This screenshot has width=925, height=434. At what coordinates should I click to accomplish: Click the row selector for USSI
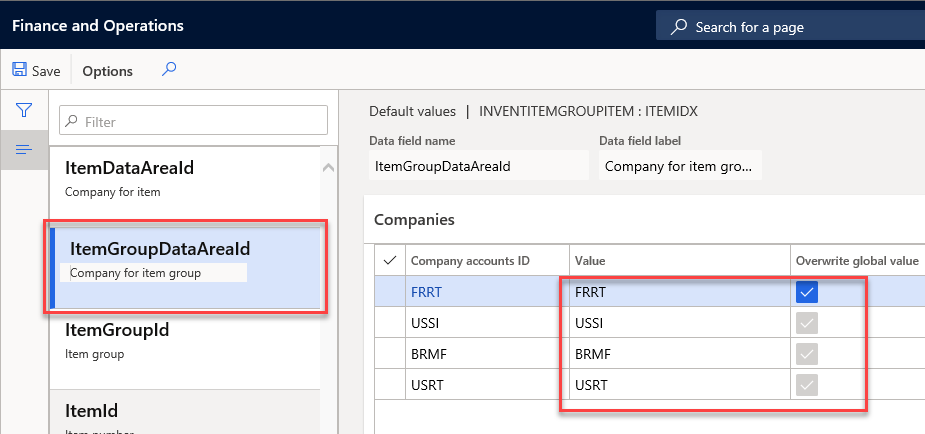point(390,323)
